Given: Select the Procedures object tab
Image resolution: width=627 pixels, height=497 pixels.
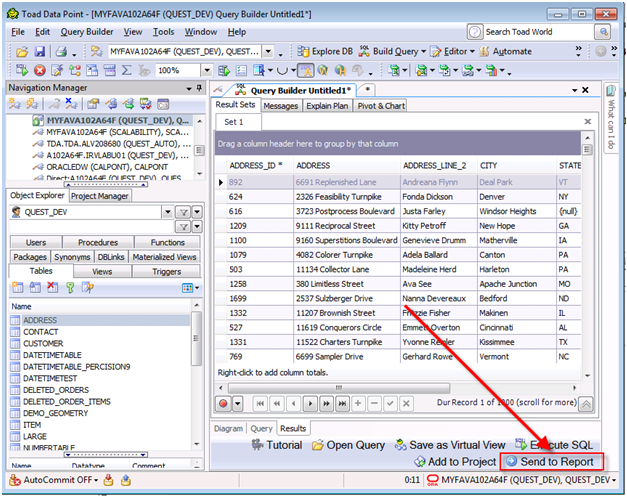Looking at the screenshot, I should click(x=98, y=243).
